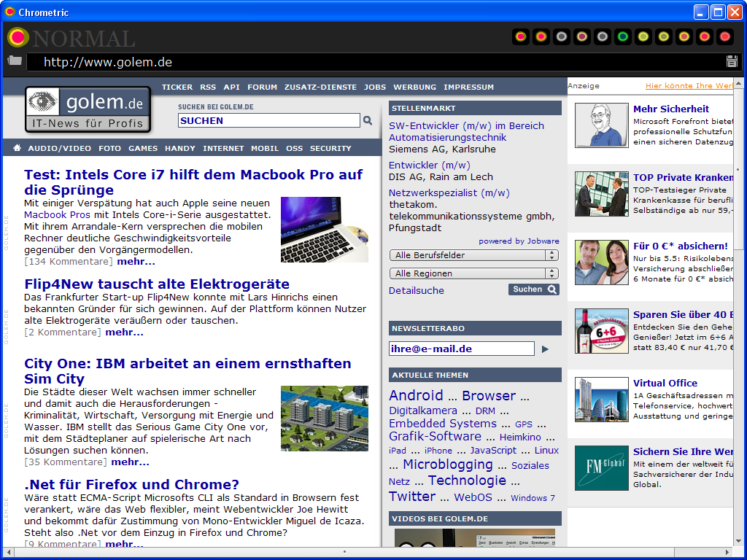
Task: Open IMPRESSUM in top navigation
Action: (469, 87)
